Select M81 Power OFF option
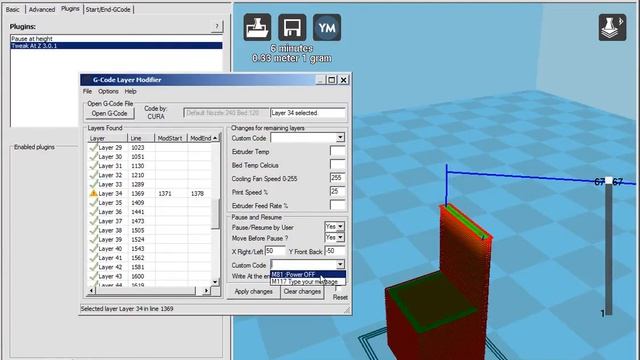 point(308,274)
